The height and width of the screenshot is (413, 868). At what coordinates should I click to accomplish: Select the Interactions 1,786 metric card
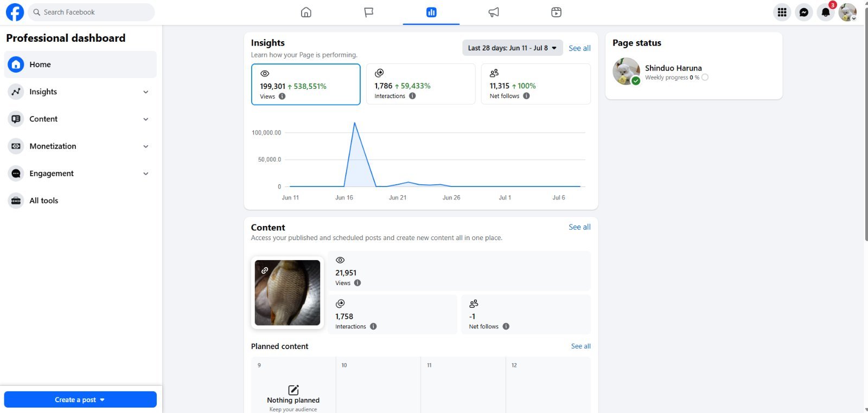pos(421,84)
